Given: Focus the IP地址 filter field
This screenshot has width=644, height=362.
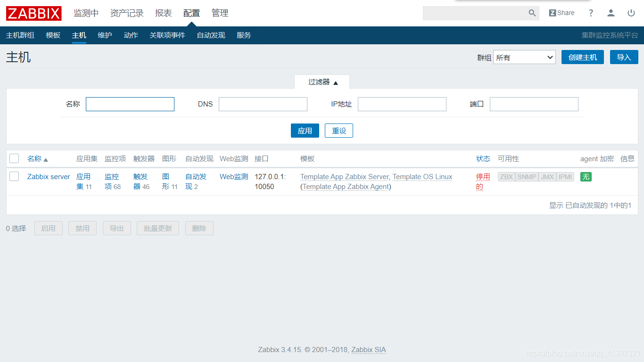Looking at the screenshot, I should 402,104.
